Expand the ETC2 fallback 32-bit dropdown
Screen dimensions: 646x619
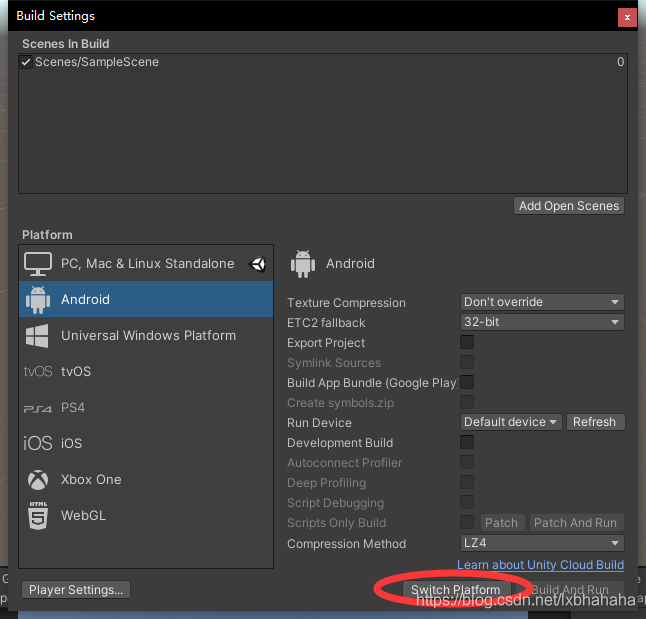(x=542, y=322)
